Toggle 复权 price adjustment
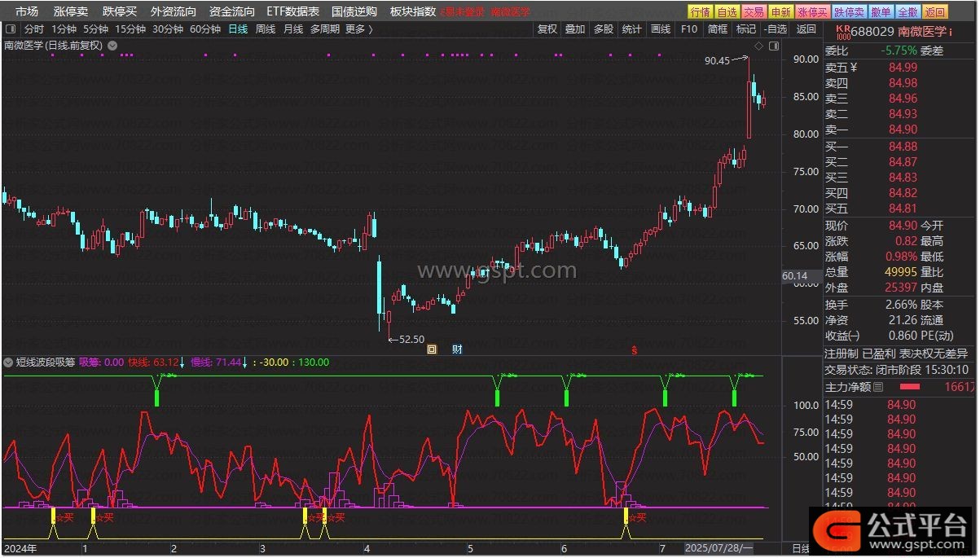 click(x=547, y=29)
